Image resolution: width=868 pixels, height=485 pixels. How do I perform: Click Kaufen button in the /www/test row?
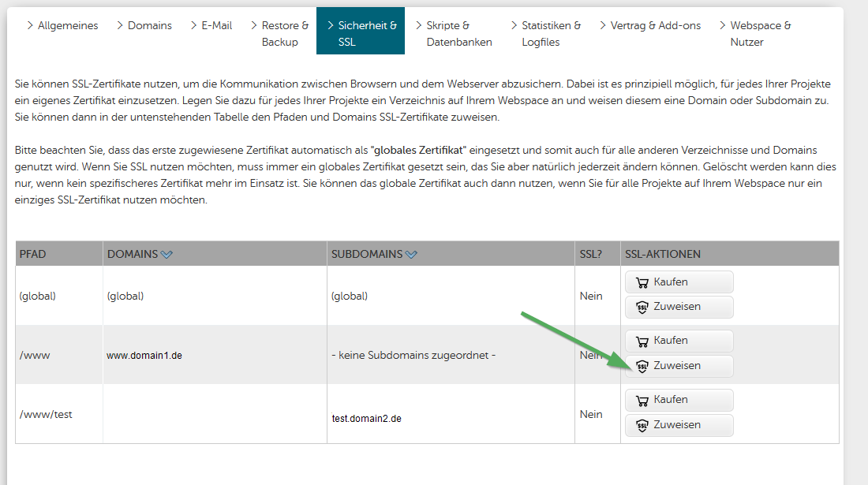tap(679, 400)
